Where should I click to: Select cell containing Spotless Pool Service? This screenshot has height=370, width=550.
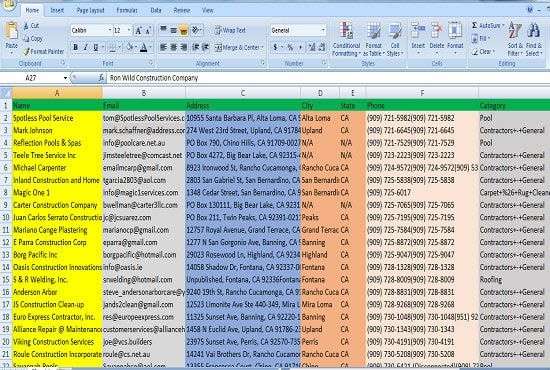click(57, 118)
